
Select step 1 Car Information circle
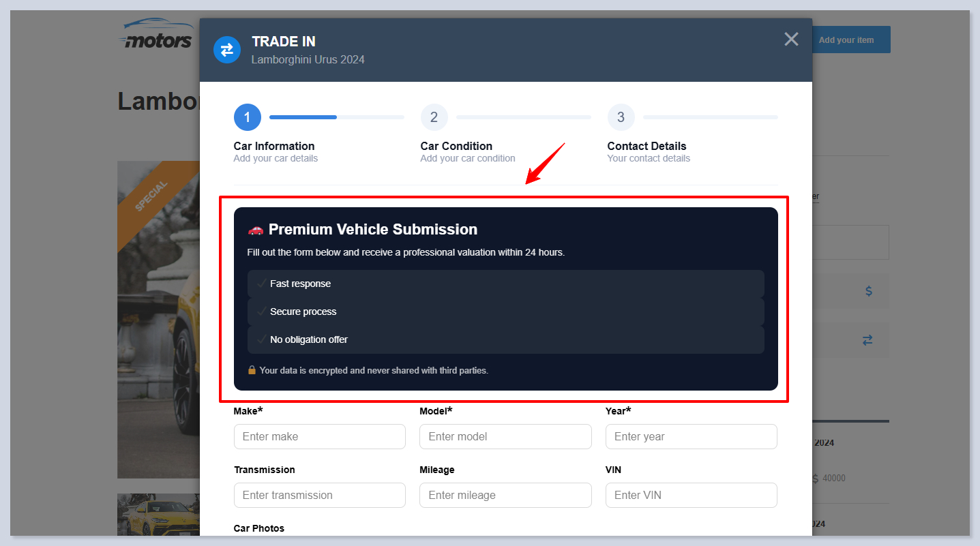click(x=247, y=117)
